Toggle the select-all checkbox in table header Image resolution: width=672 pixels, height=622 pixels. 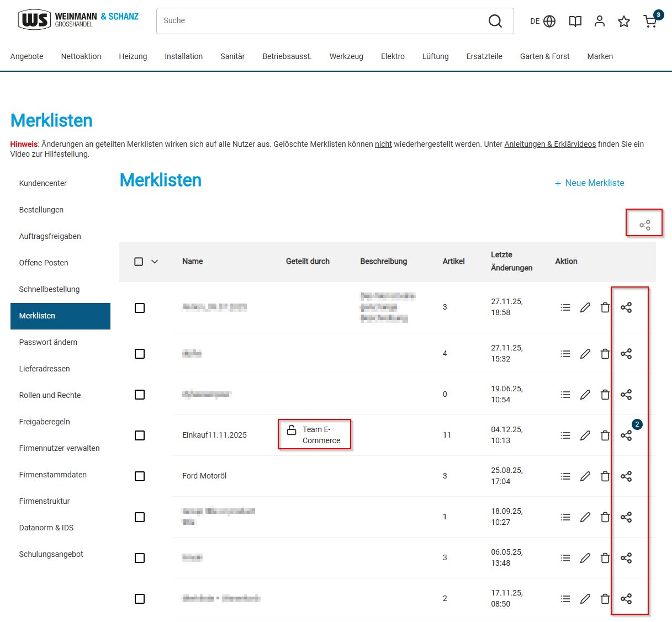pos(139,262)
